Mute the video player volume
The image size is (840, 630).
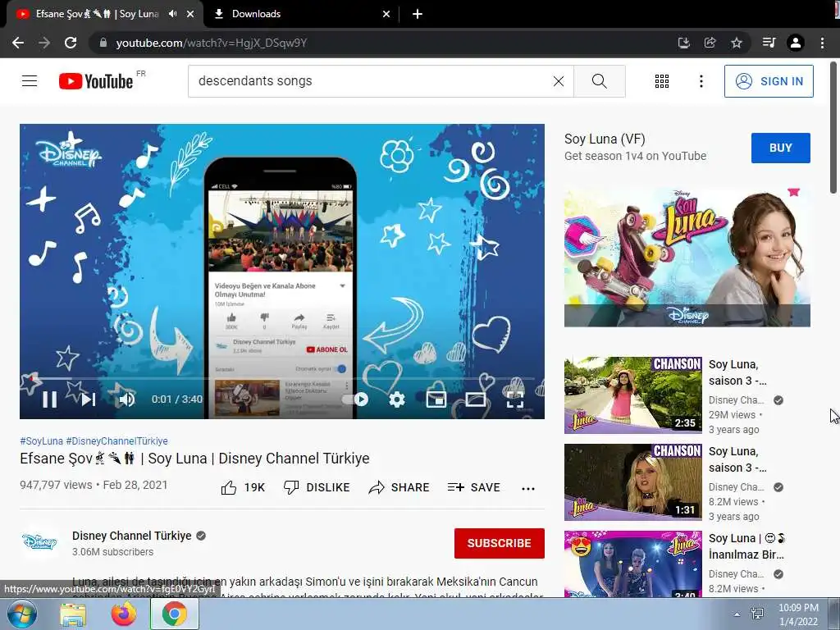point(127,399)
